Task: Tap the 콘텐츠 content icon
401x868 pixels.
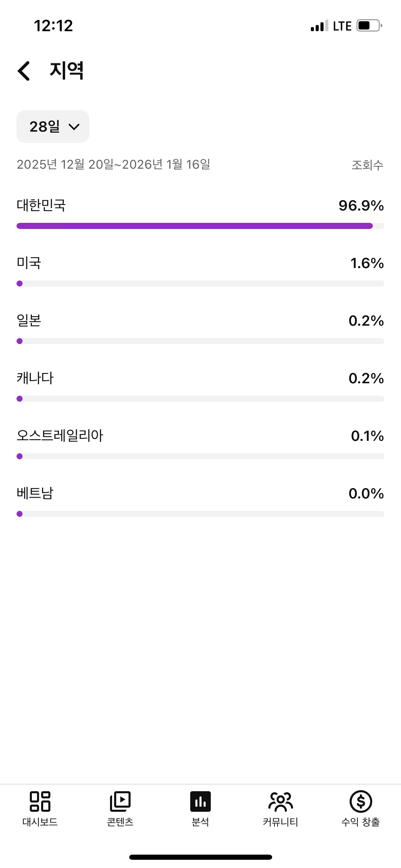Action: pos(120,801)
